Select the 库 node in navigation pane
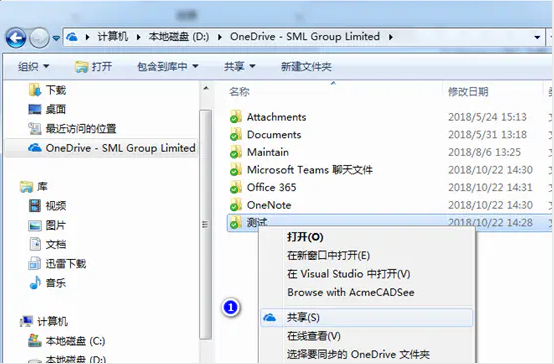This screenshot has height=364, width=554. [x=42, y=186]
